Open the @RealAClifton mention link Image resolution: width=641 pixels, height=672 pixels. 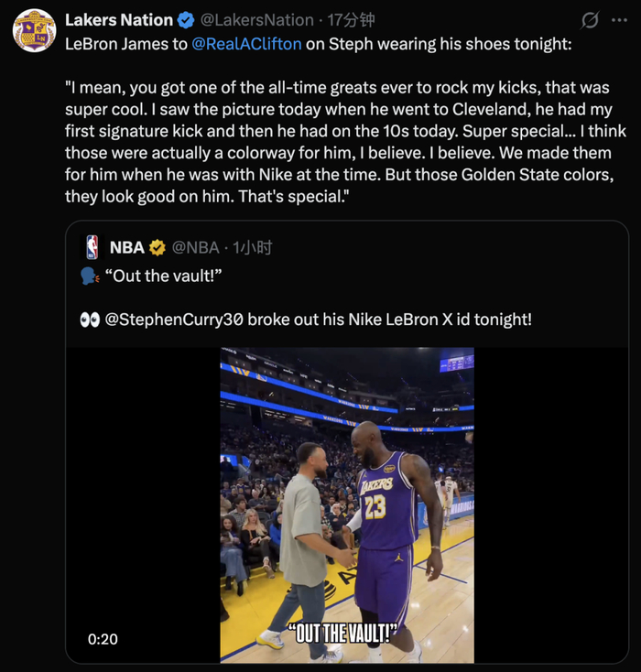(x=246, y=42)
